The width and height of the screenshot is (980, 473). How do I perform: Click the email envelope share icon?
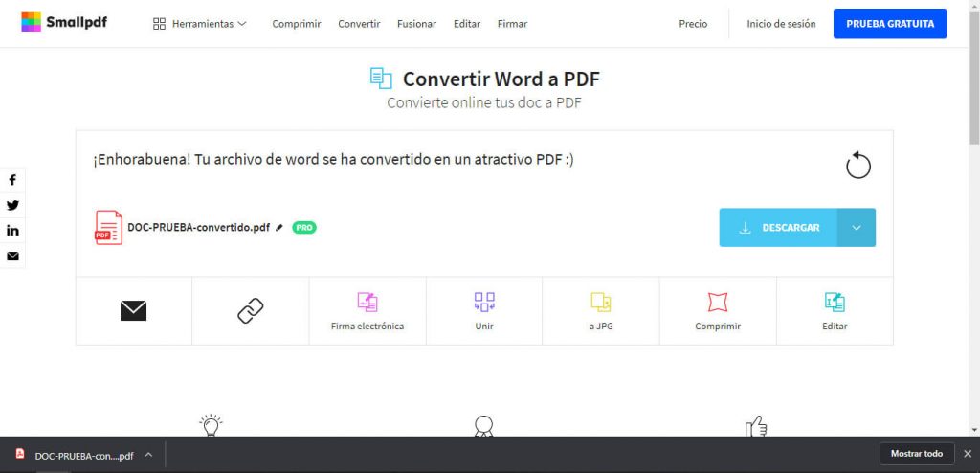click(x=133, y=310)
